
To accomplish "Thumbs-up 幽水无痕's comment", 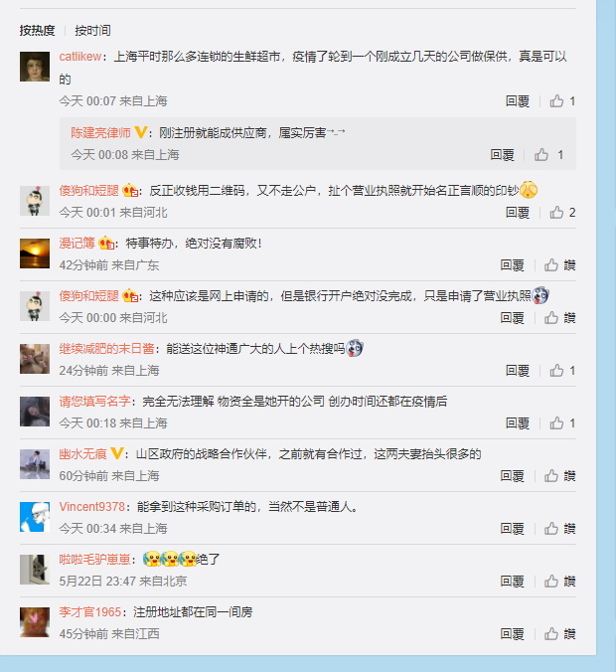I will pyautogui.click(x=550, y=476).
